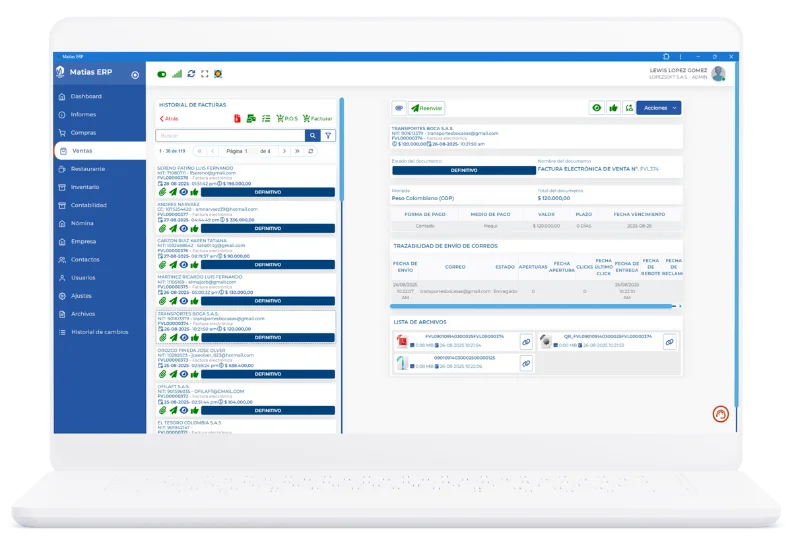The image size is (792, 544).
Task: Click the Facturar cart button
Action: pyautogui.click(x=318, y=118)
